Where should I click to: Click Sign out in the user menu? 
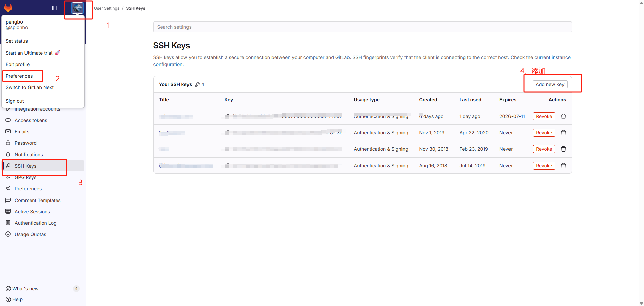(x=15, y=101)
